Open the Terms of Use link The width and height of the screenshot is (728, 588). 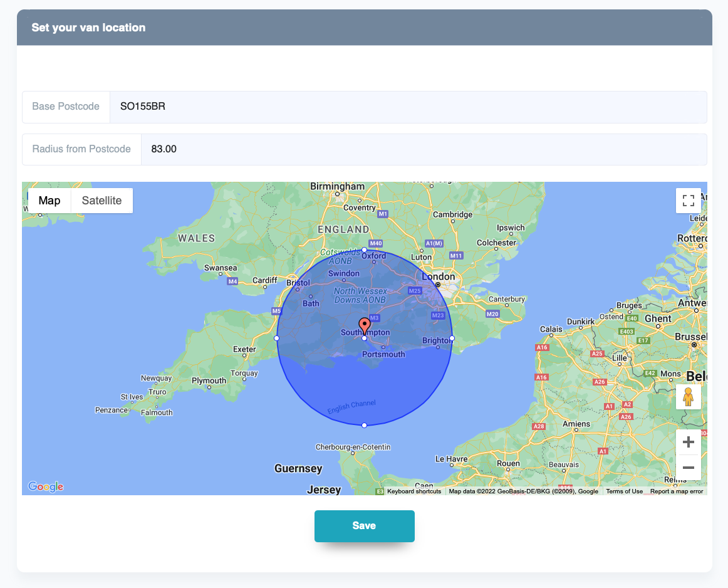click(624, 491)
